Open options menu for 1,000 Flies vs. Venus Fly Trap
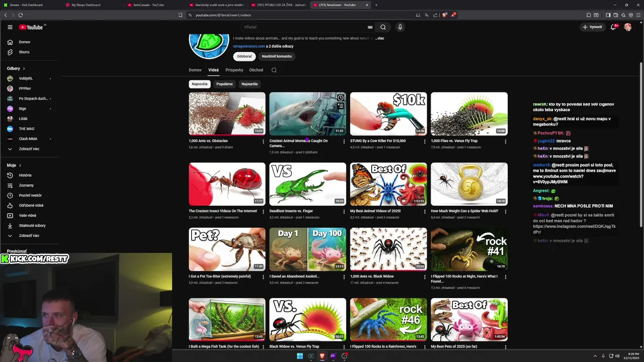The height and width of the screenshot is (362, 644). pyautogui.click(x=506, y=141)
